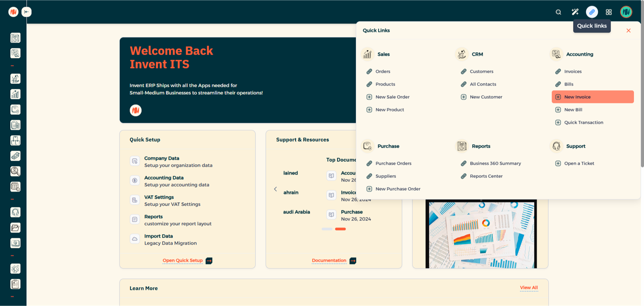Viewport: 644px width, 306px height.
Task: Go to previous slide in Support & Resources
Action: [276, 189]
